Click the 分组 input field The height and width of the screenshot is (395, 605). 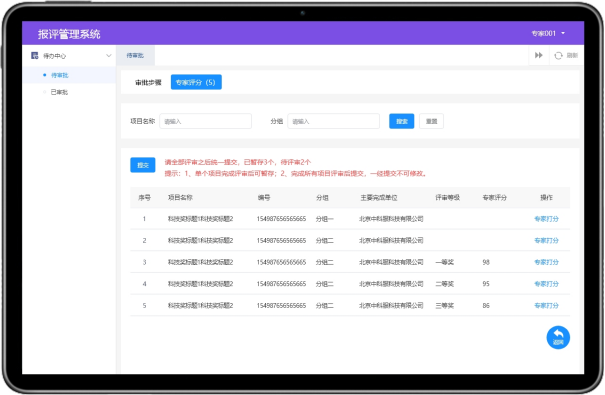coord(333,121)
